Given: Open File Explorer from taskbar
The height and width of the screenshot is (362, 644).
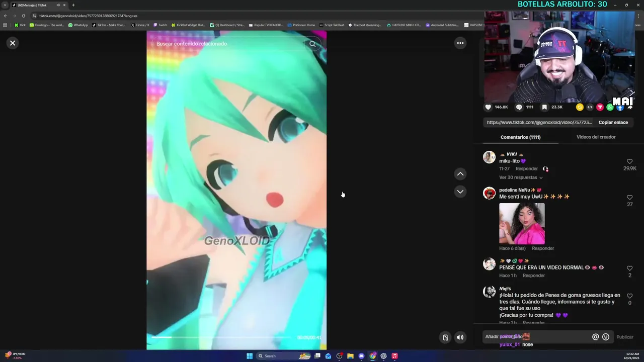Looking at the screenshot, I should [x=350, y=356].
